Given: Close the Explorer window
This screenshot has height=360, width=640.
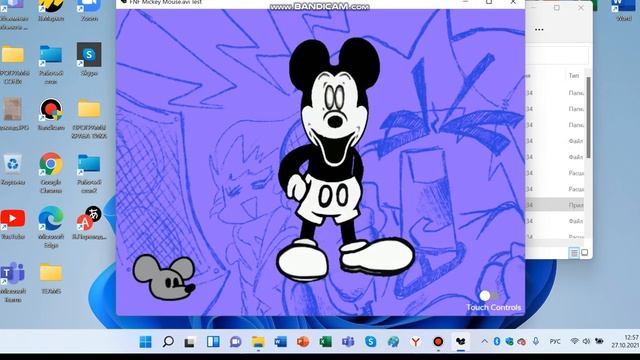Looking at the screenshot, I should click(581, 8).
